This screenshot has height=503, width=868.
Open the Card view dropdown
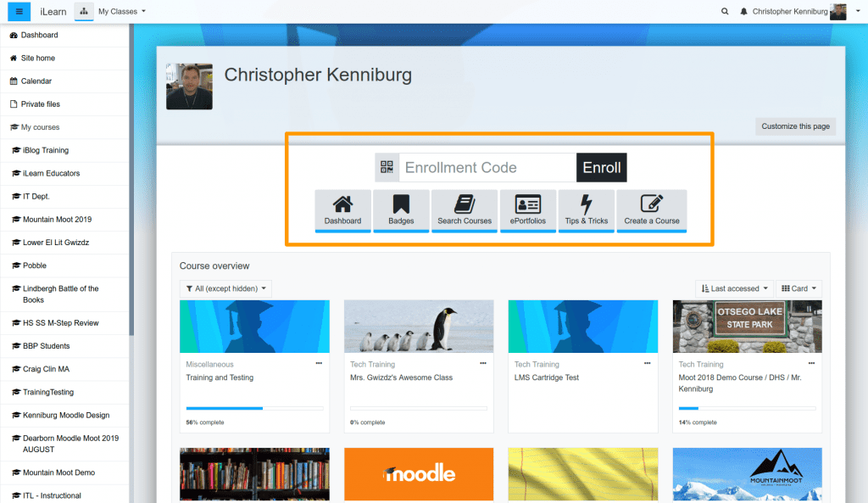(x=798, y=288)
